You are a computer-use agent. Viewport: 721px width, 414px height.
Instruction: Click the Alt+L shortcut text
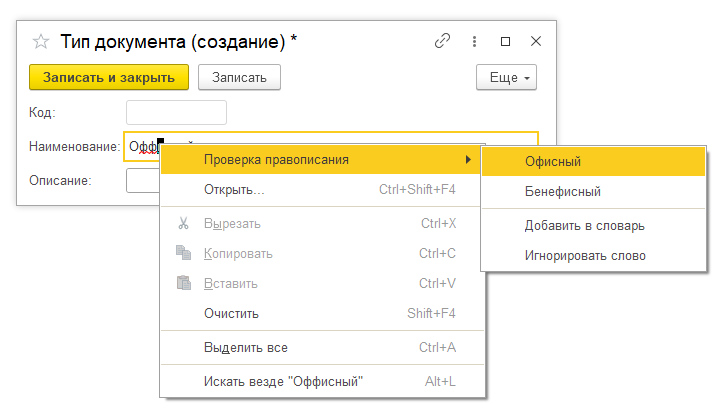[440, 382]
